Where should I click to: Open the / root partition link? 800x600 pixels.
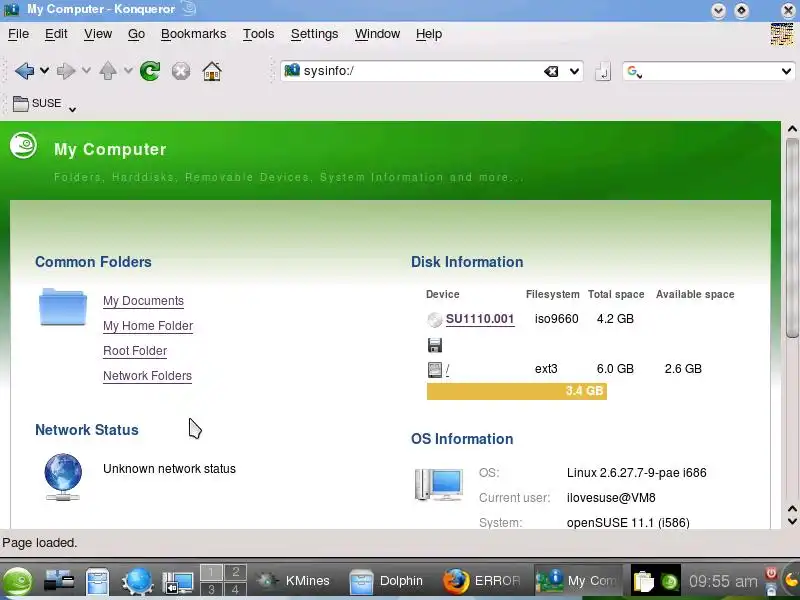[x=447, y=369]
